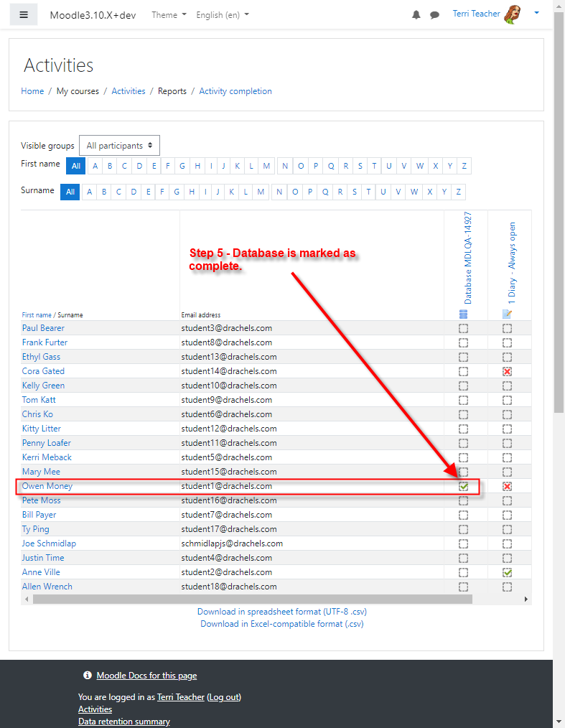Open Terri Teacher link in footer

(x=181, y=697)
